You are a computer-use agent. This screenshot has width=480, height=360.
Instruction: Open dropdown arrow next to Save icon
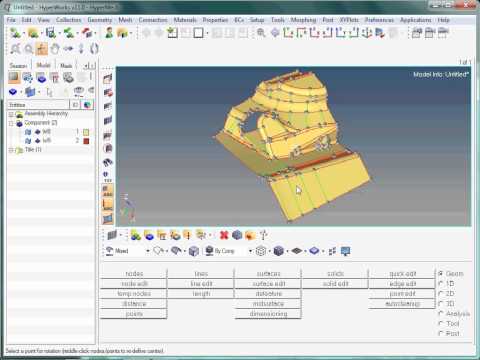[x=59, y=33]
